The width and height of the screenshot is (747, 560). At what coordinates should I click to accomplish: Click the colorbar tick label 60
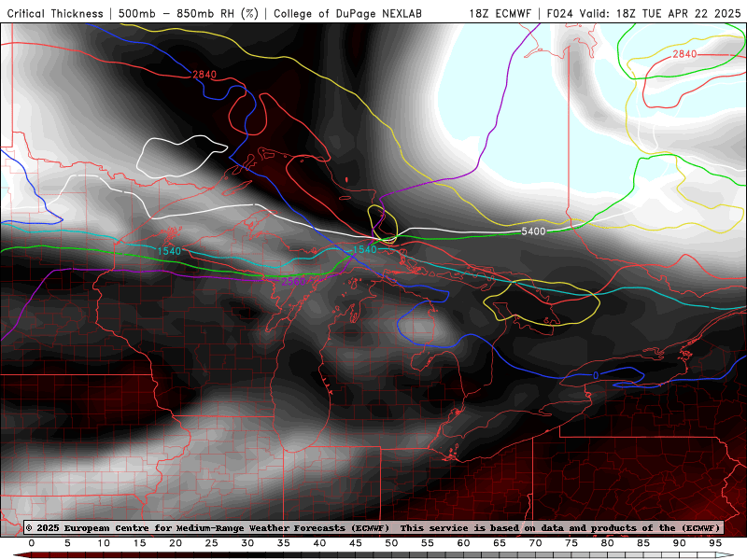click(463, 543)
